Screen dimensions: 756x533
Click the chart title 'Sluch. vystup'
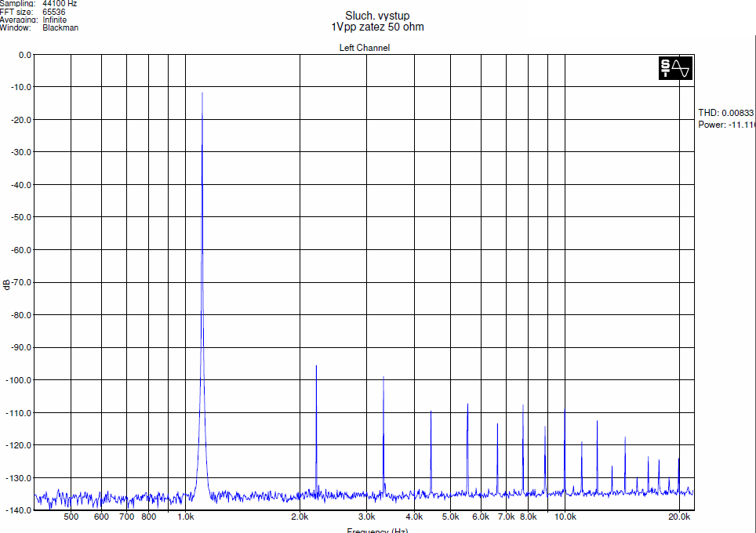(377, 16)
